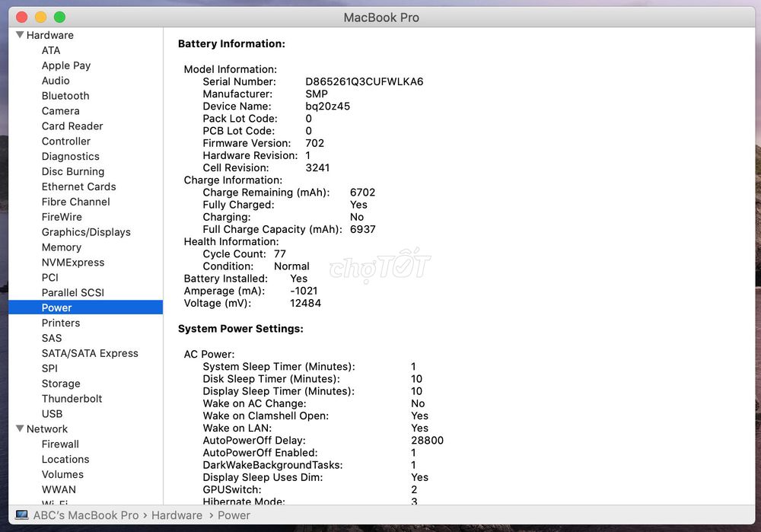
Task: Click the System Power Settings heading
Action: click(x=240, y=329)
